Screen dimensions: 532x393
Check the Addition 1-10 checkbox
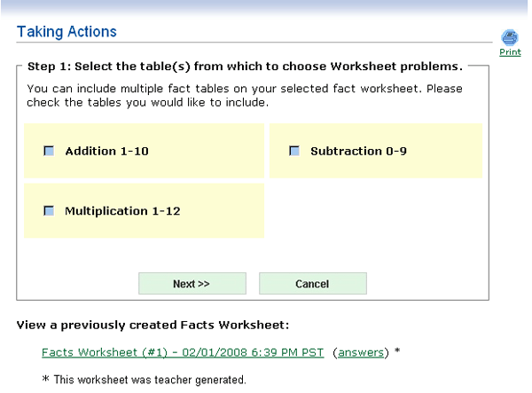49,151
